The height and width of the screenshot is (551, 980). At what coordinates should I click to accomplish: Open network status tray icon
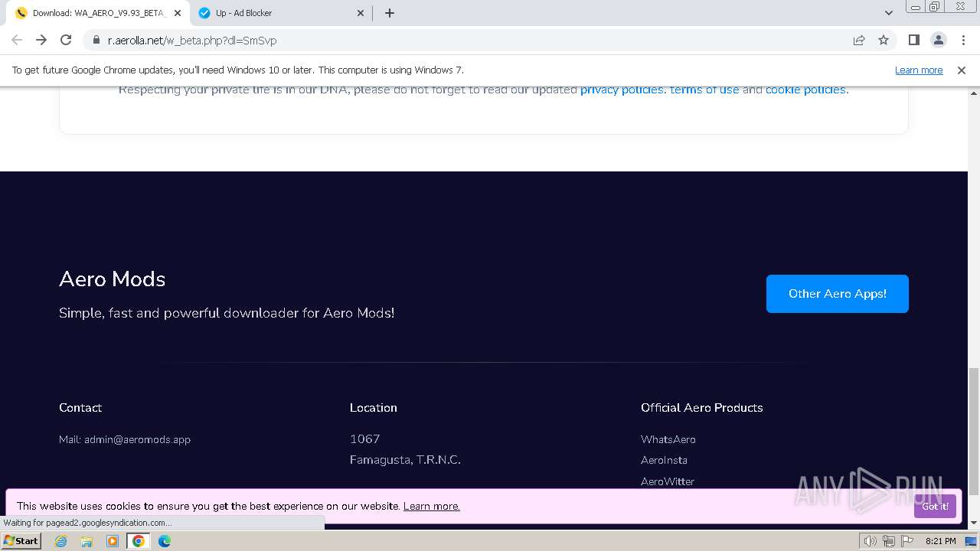889,541
